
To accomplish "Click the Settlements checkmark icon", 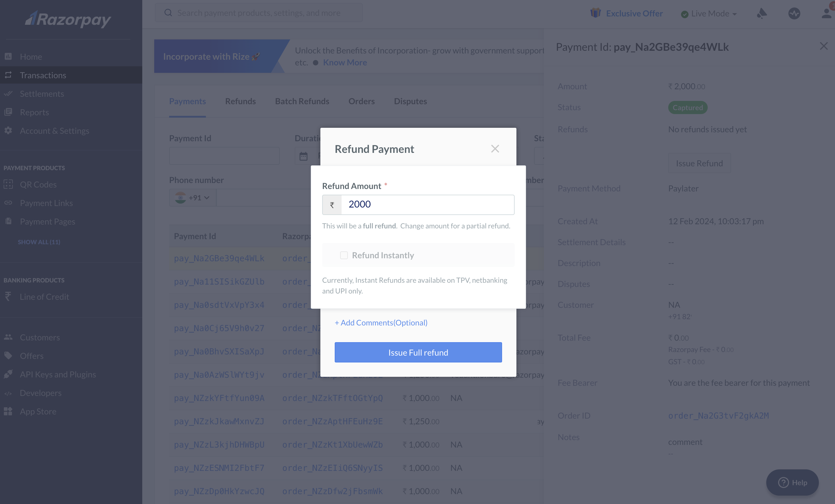I will click(8, 93).
